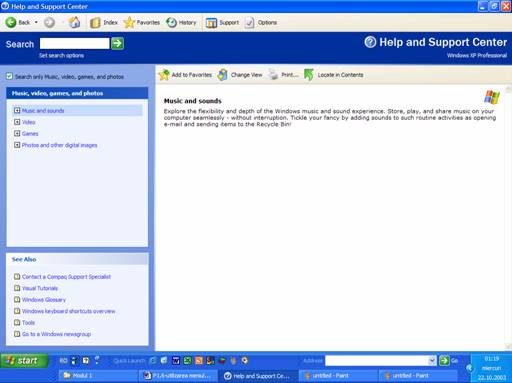Open Options from the toolbar

point(261,22)
